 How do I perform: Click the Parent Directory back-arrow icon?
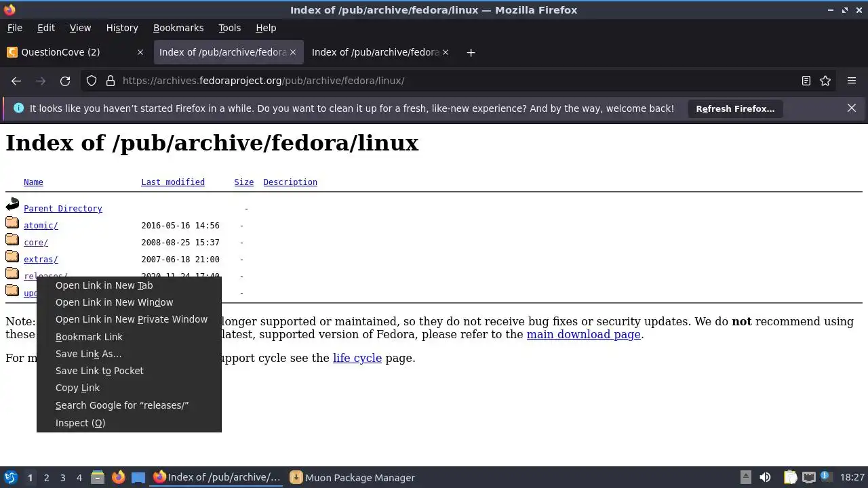12,204
